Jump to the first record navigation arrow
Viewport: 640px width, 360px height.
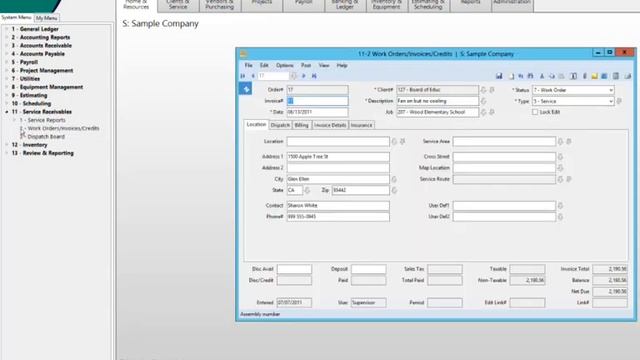(x=243, y=76)
